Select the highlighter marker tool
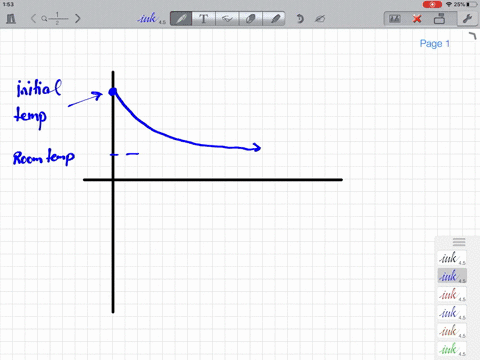480x360 pixels. [274, 19]
